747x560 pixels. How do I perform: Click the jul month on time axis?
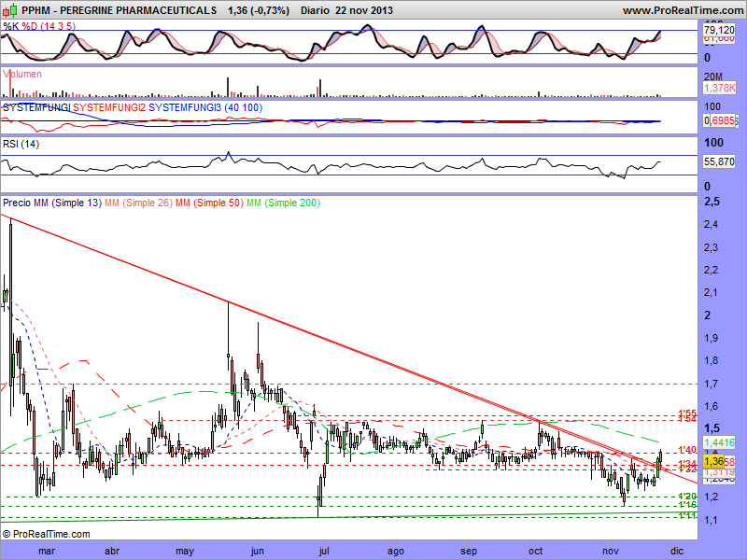coord(324,551)
